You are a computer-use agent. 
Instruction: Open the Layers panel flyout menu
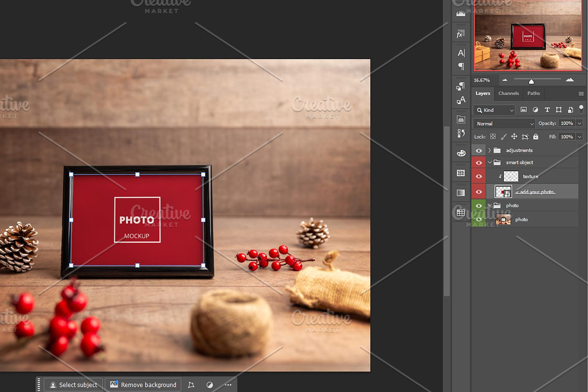(x=581, y=94)
